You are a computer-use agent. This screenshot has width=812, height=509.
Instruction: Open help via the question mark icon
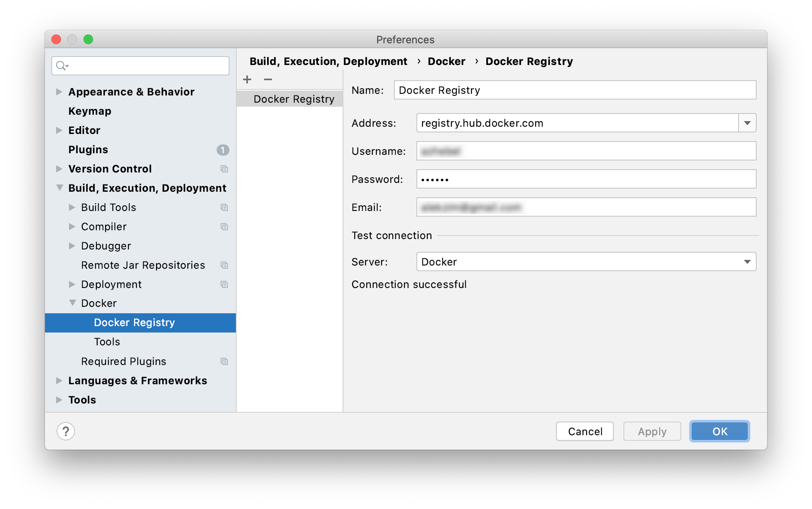point(66,431)
